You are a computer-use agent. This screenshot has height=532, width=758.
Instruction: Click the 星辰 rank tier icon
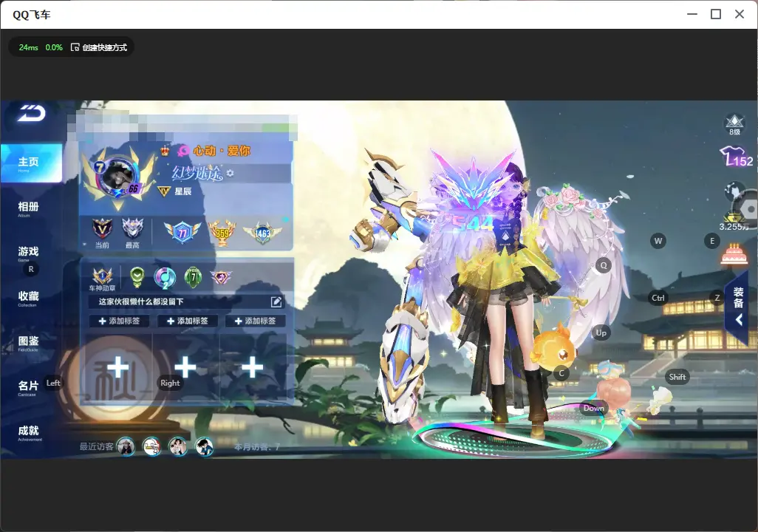pyautogui.click(x=164, y=191)
